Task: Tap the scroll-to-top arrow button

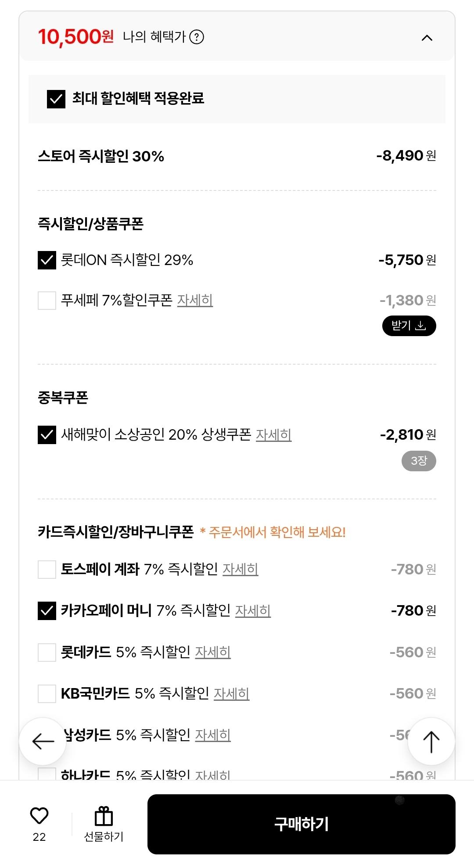Action: 431,741
